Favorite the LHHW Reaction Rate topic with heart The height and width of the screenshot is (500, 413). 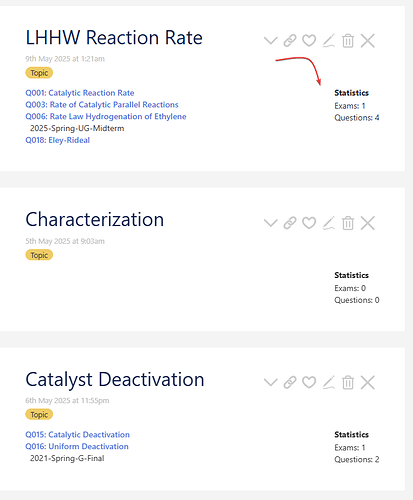(x=309, y=41)
